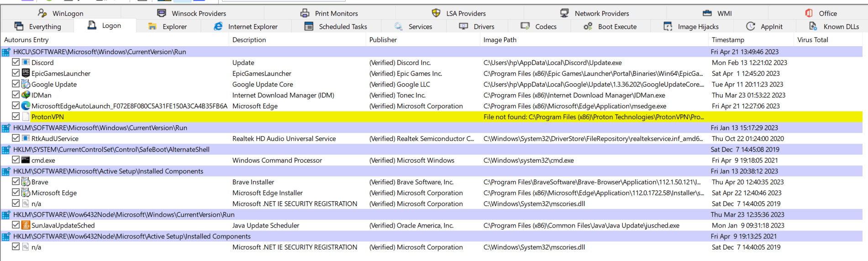Select HKLM\SOFTWARE\Microsoft\Windows\CurrentVersion\Run key row
868x261 pixels.
[431, 128]
